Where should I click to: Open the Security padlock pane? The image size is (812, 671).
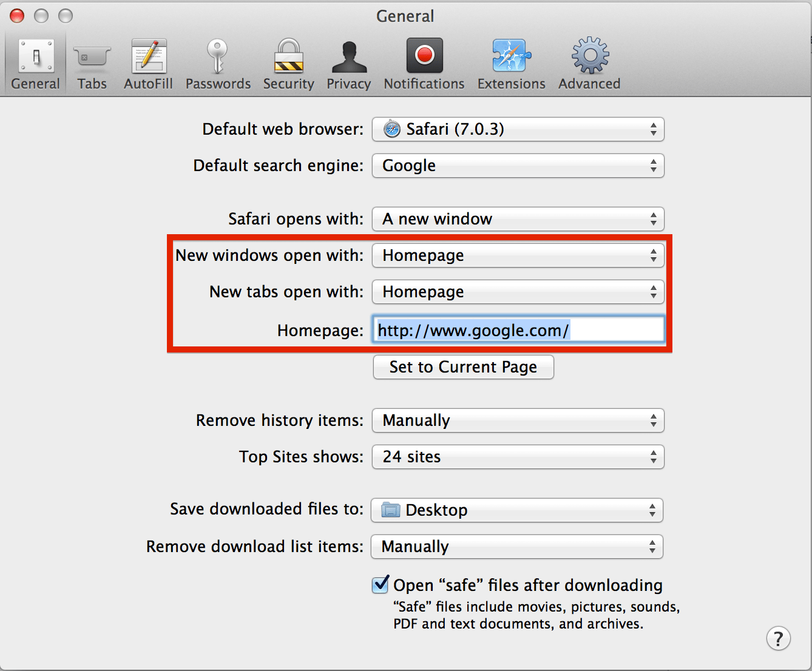(x=288, y=64)
